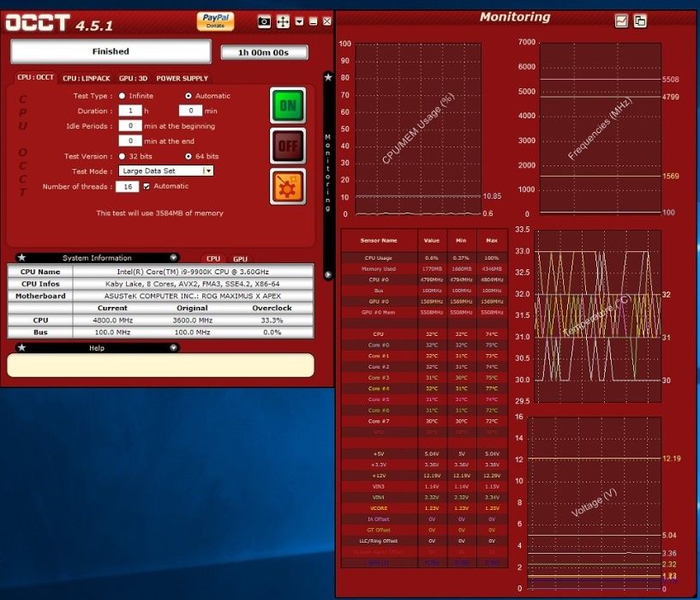This screenshot has width=700, height=600.
Task: Click the Number of threads field
Action: 128,186
